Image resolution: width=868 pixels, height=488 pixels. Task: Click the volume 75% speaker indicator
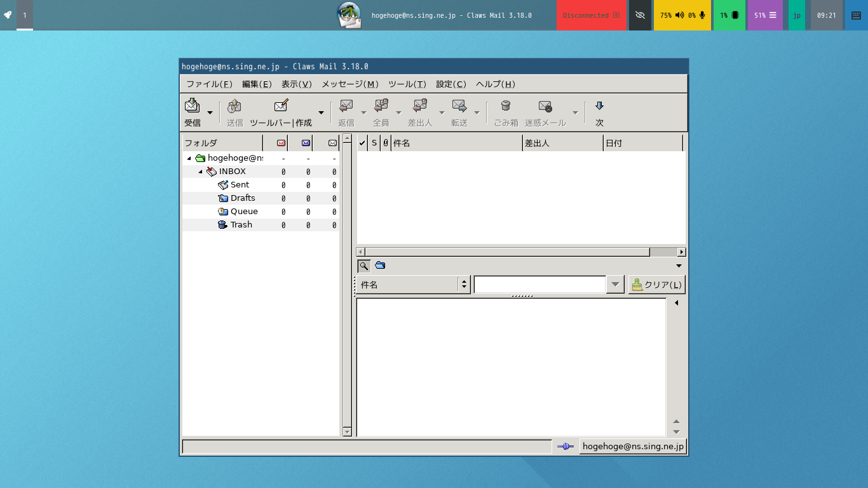click(x=672, y=15)
